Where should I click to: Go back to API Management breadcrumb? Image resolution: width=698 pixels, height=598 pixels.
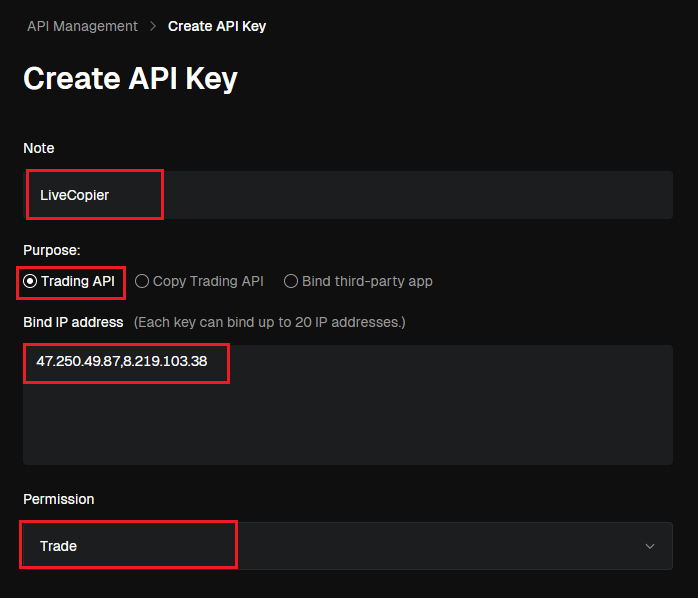pos(82,26)
